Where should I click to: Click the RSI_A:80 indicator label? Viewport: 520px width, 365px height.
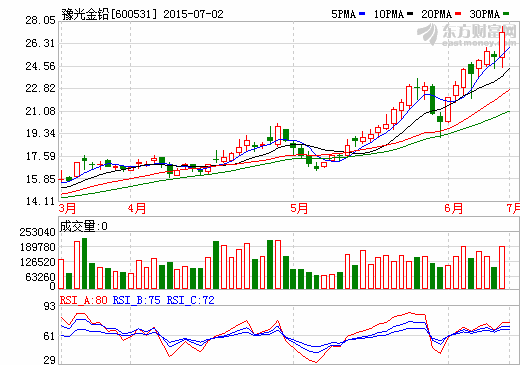tap(84, 300)
